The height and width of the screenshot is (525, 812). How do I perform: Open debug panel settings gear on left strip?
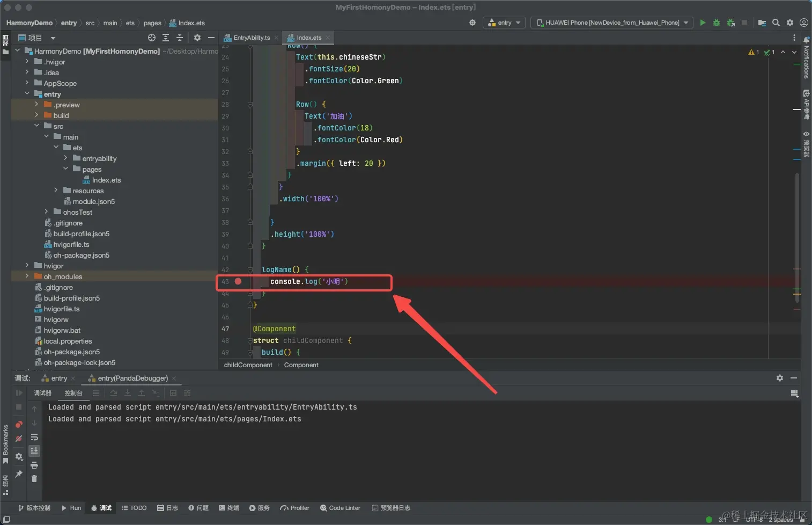coord(19,457)
